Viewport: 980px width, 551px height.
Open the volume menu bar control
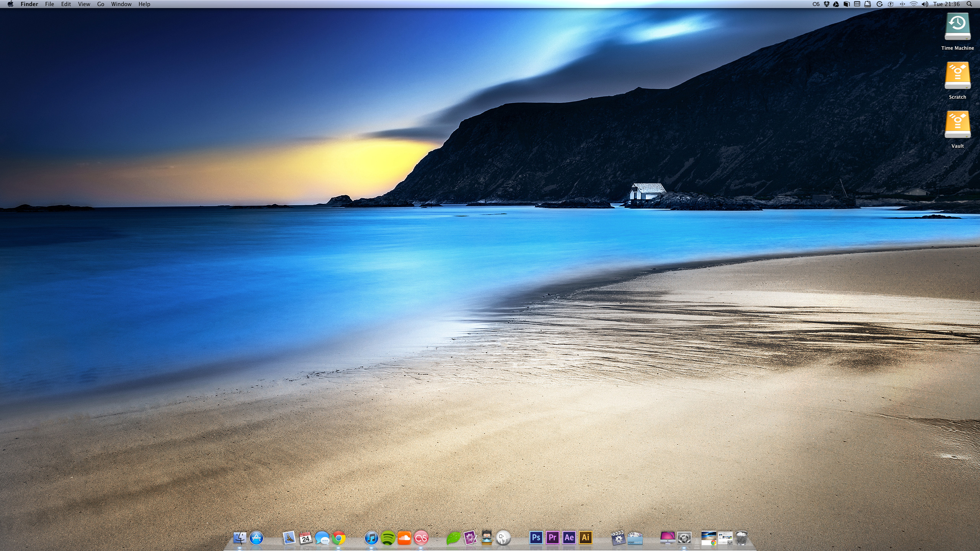[x=925, y=4]
